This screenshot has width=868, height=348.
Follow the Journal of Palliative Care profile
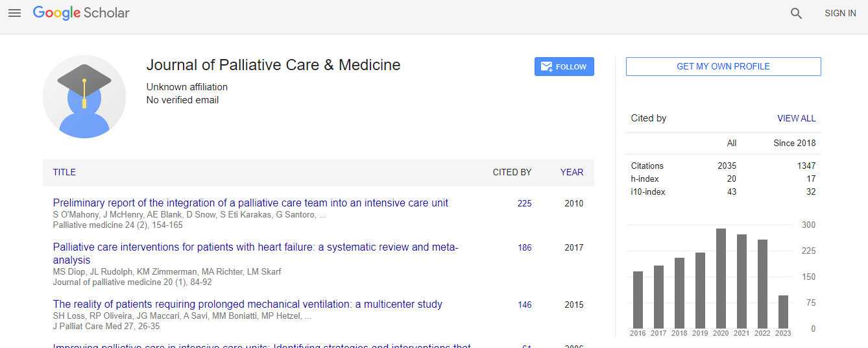(x=564, y=67)
